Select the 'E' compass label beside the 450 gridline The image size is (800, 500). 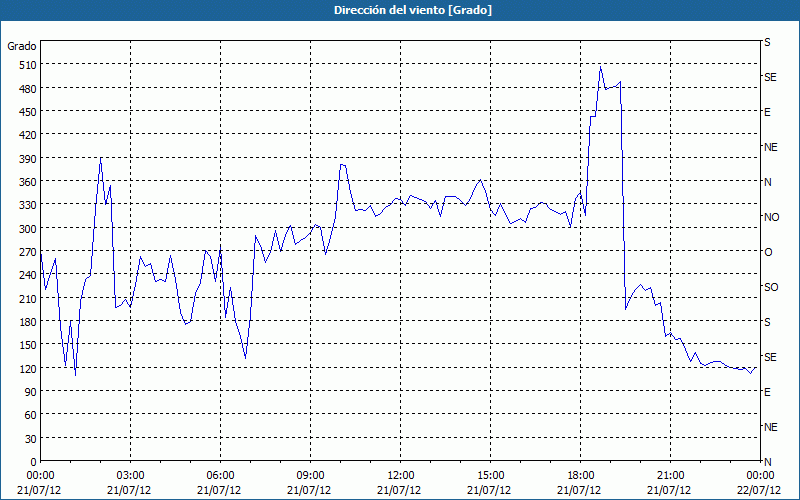click(767, 112)
